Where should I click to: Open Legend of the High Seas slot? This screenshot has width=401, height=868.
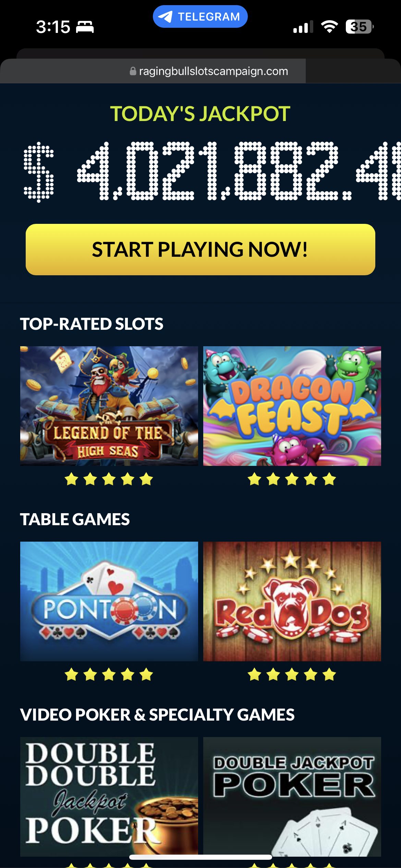pyautogui.click(x=109, y=406)
